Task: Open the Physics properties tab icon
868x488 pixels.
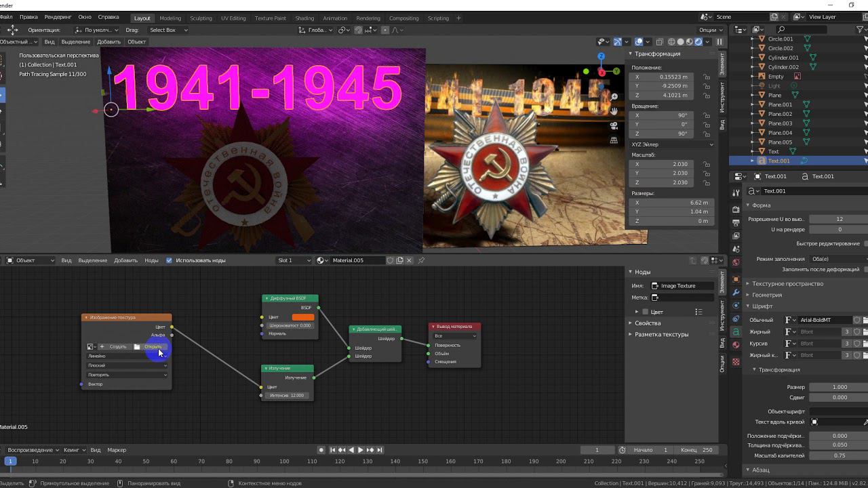Action: (736, 306)
